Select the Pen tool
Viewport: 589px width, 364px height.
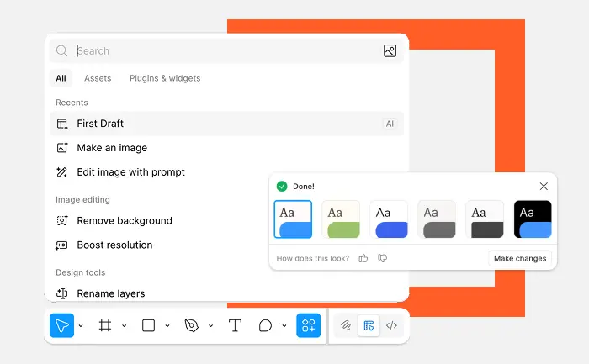192,325
